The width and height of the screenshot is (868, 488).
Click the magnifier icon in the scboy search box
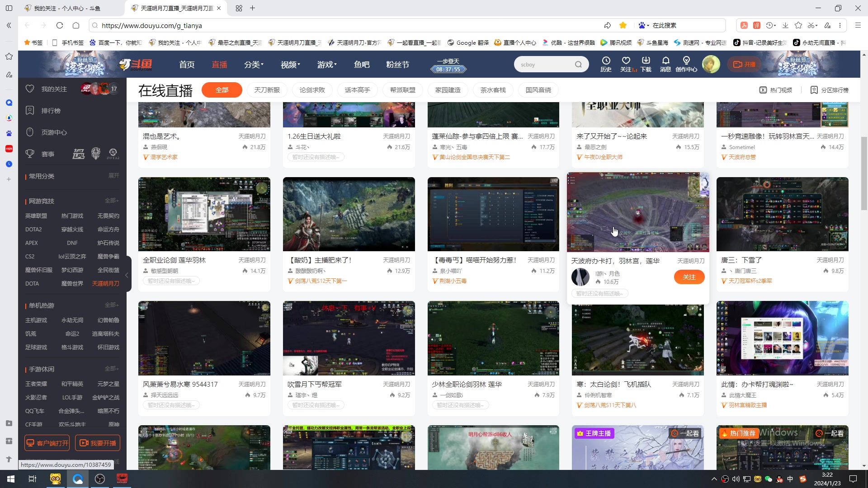click(x=578, y=64)
